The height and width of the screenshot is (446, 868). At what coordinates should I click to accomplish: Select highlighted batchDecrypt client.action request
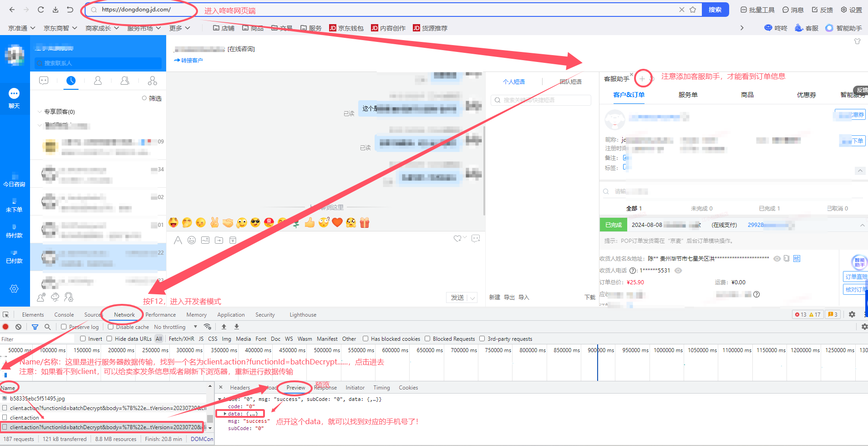click(103, 427)
